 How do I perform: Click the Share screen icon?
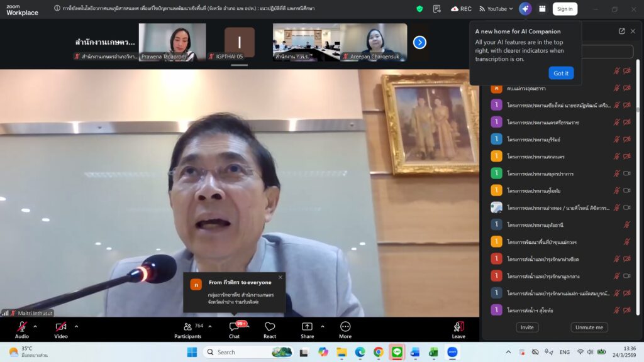[x=307, y=329]
